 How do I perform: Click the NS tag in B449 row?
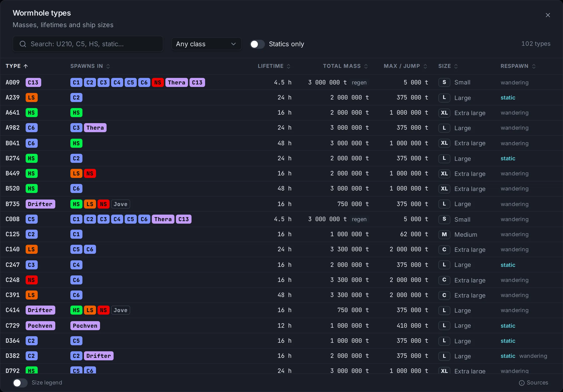[x=90, y=173]
